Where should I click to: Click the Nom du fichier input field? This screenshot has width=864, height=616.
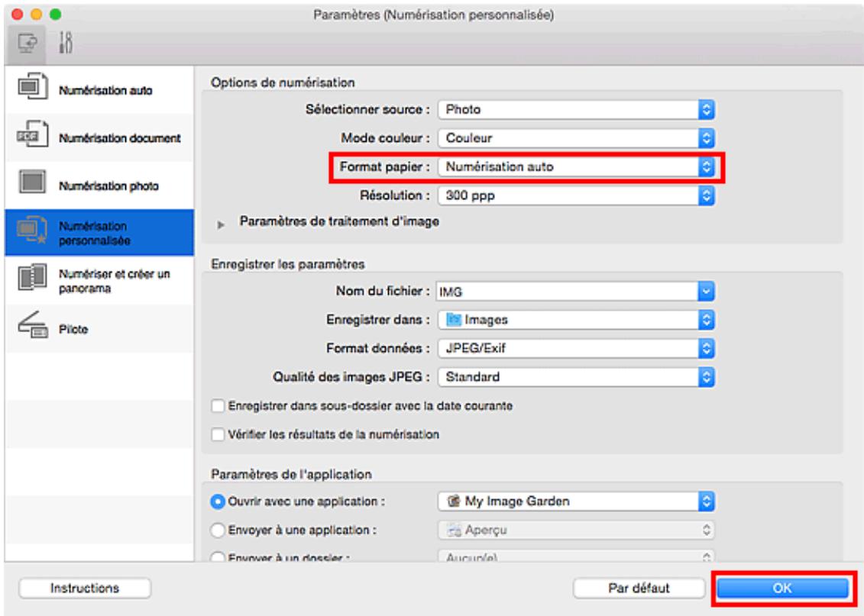(x=565, y=291)
